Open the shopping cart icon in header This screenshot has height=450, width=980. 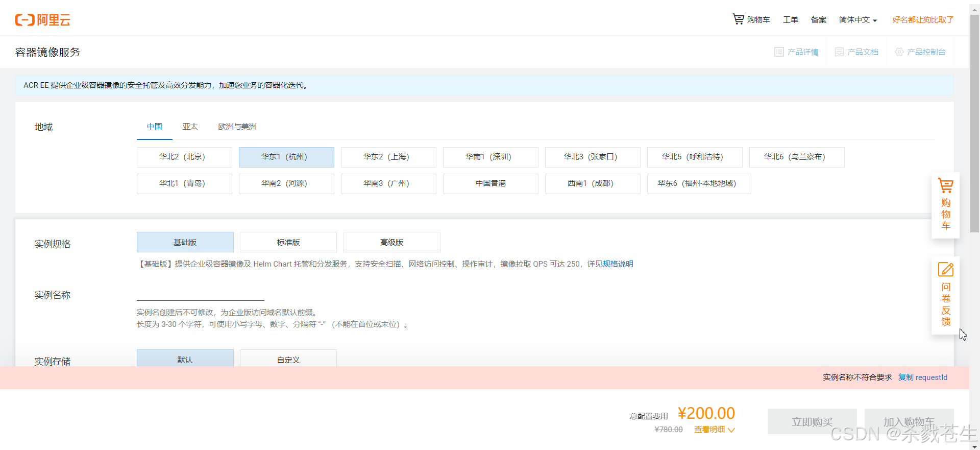pos(738,19)
